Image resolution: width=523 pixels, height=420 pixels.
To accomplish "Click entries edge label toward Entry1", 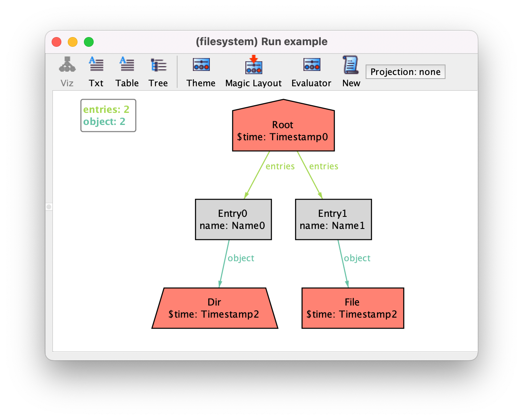I will [x=324, y=166].
